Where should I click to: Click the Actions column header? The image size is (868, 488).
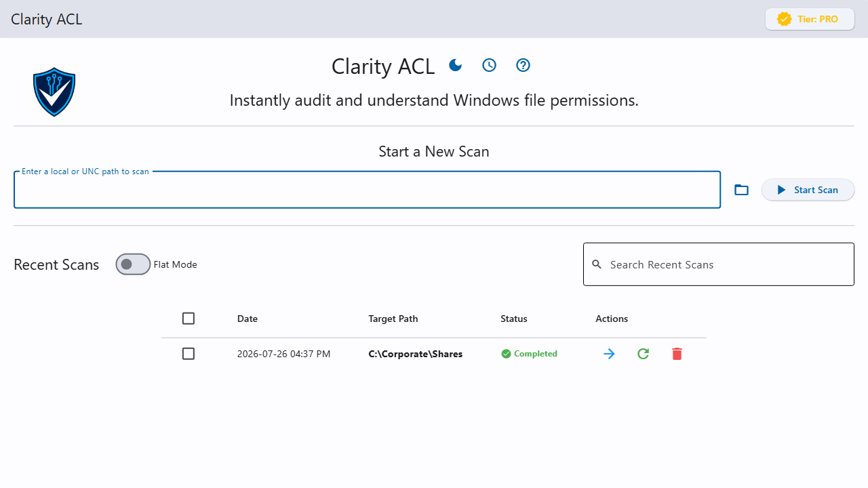[612, 319]
